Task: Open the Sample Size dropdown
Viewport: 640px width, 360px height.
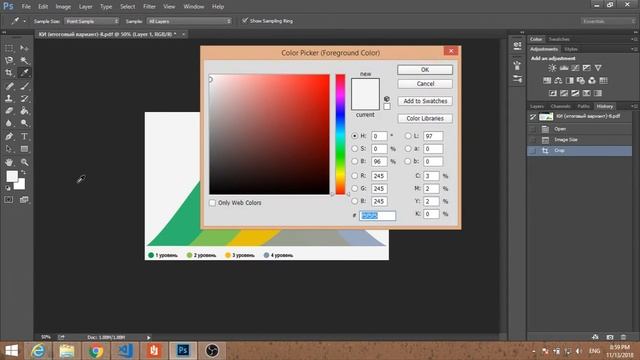Action: coord(91,21)
